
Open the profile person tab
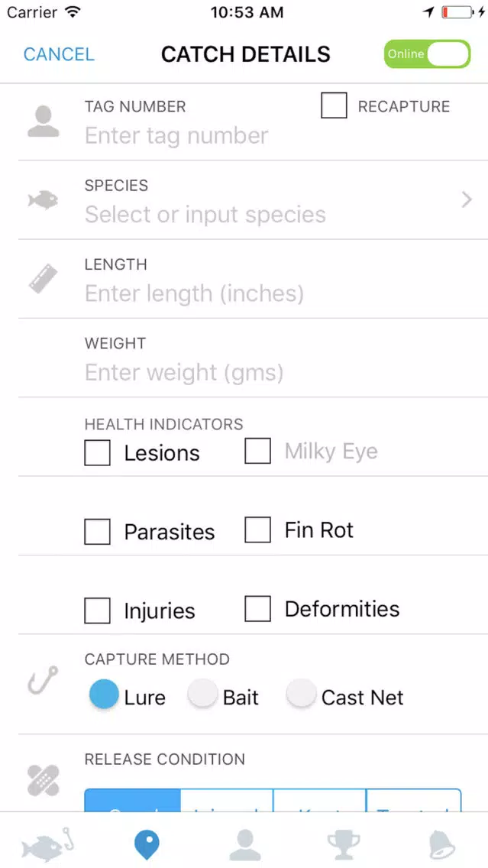click(245, 845)
